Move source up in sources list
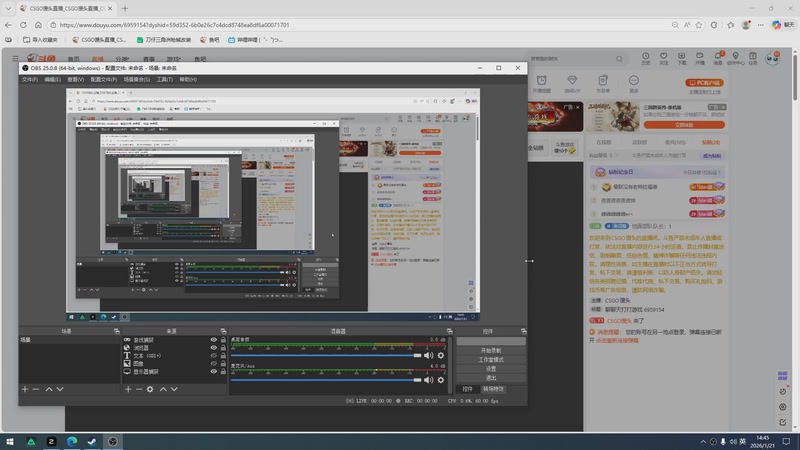Viewport: 800px width, 450px height. tap(163, 389)
